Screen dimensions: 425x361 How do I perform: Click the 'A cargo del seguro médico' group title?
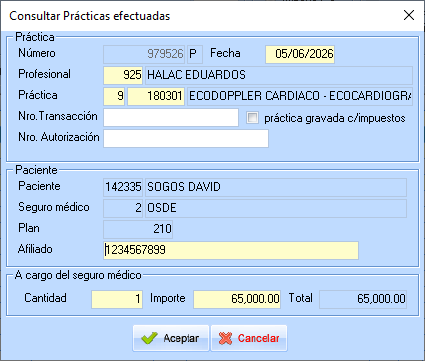coord(78,275)
